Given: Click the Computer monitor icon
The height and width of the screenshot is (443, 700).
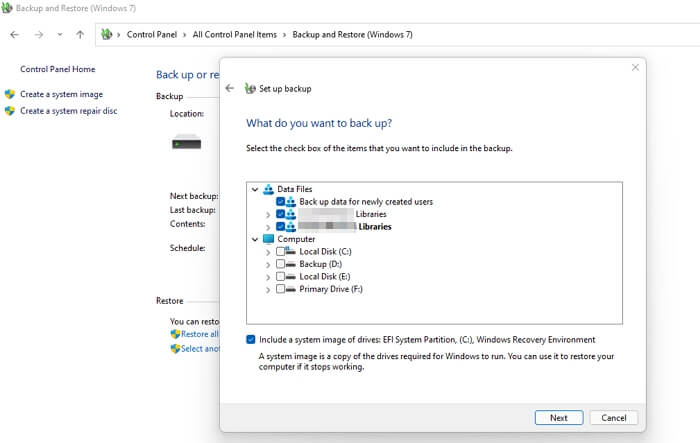Looking at the screenshot, I should click(x=268, y=239).
